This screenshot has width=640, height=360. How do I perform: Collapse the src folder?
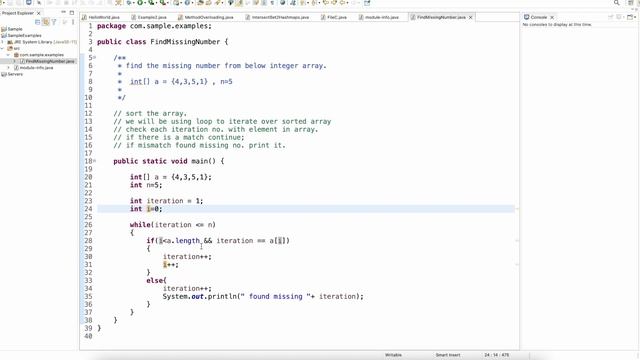click(x=2, y=49)
